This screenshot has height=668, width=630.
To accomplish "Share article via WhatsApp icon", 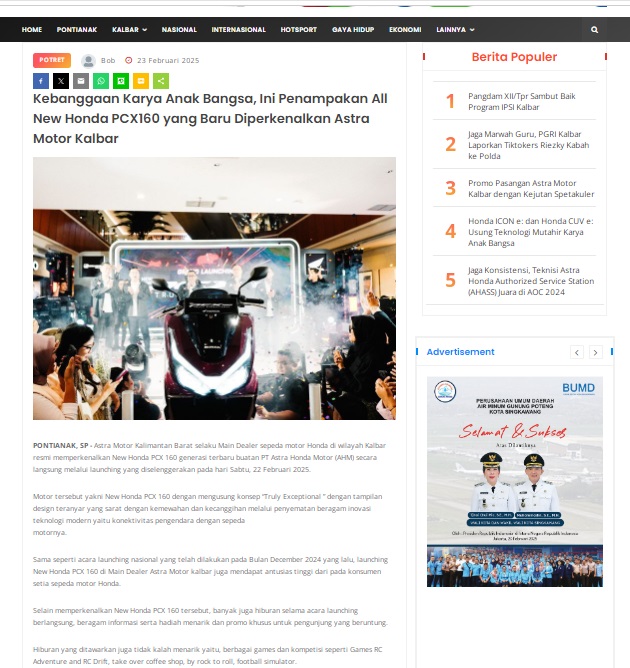I will tap(101, 81).
